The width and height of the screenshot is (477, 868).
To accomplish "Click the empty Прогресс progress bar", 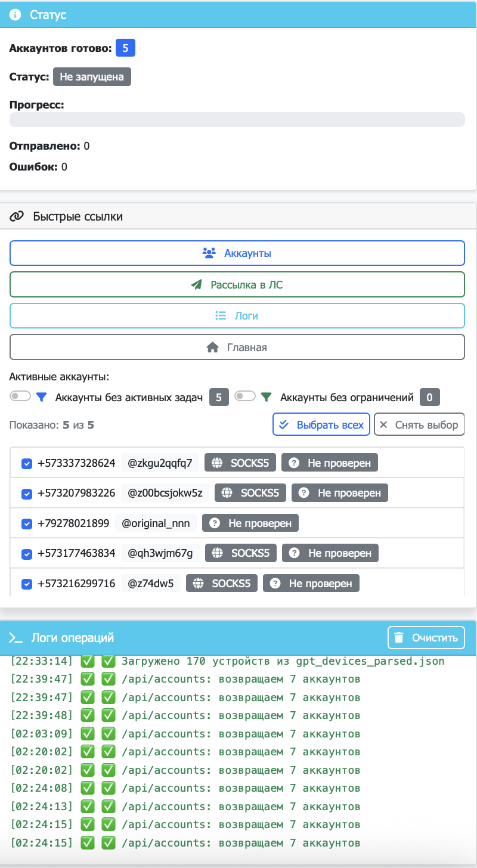I will [x=237, y=119].
